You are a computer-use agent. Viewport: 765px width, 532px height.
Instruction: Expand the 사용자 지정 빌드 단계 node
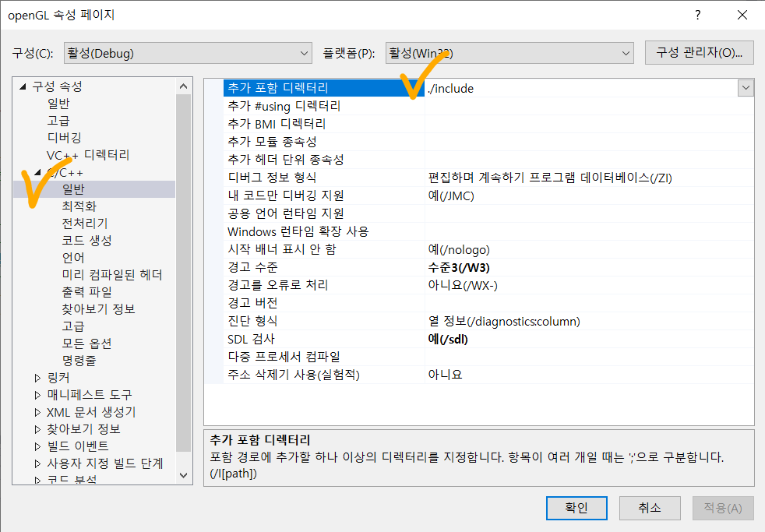[x=37, y=463]
